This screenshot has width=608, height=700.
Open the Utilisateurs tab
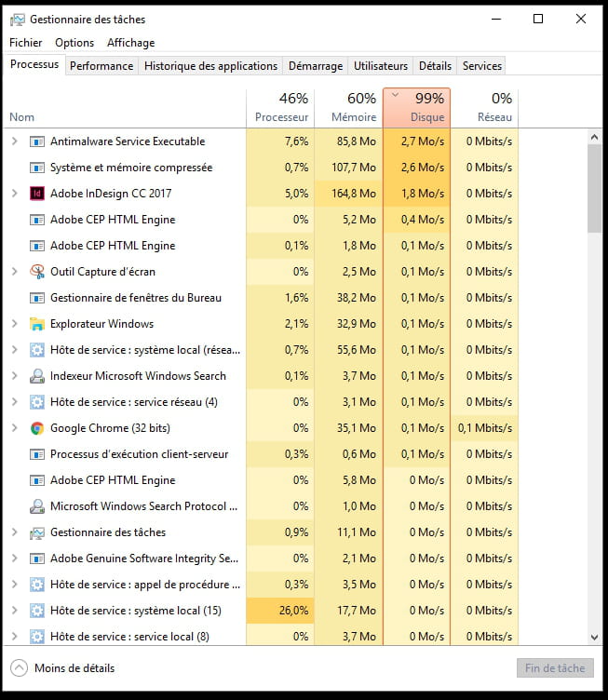pyautogui.click(x=381, y=66)
